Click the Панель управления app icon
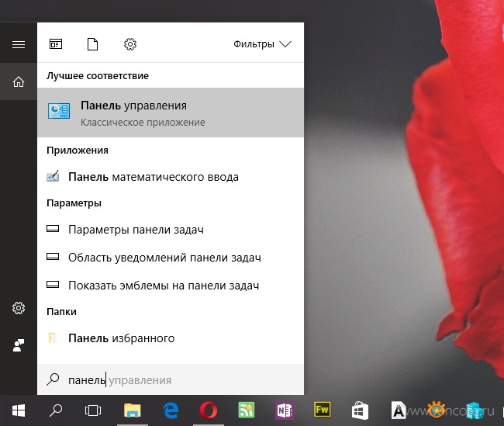This screenshot has width=504, height=426. click(59, 111)
